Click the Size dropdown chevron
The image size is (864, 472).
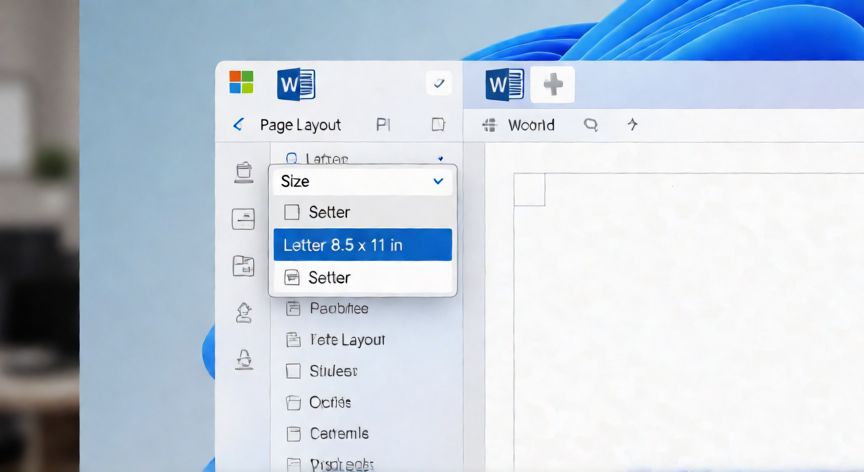pyautogui.click(x=438, y=181)
